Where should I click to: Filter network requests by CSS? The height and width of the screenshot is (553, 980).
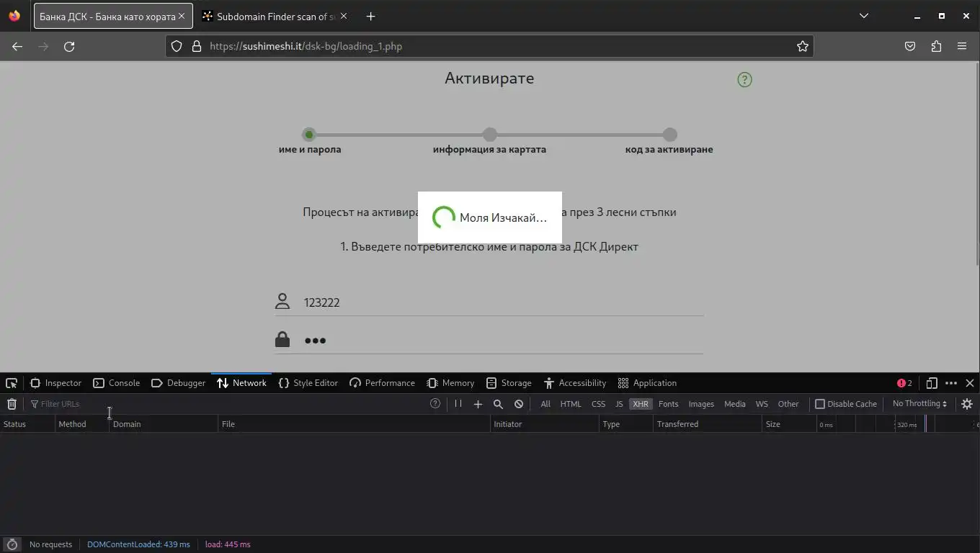pyautogui.click(x=598, y=404)
